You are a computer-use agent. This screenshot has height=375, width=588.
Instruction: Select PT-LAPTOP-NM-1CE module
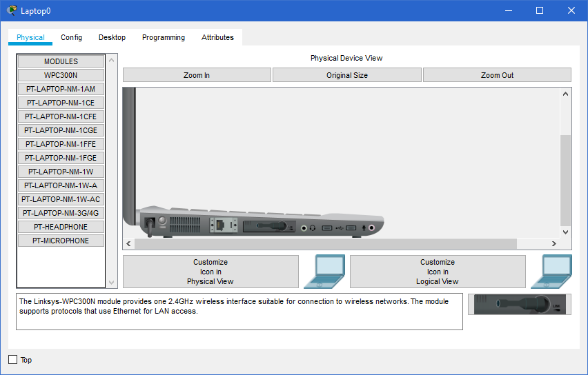pos(61,103)
